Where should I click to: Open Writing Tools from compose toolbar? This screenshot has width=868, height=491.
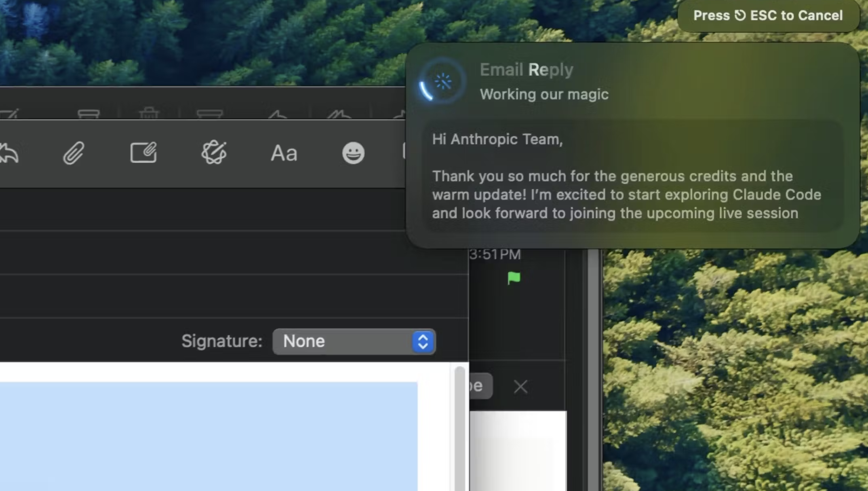(x=214, y=153)
